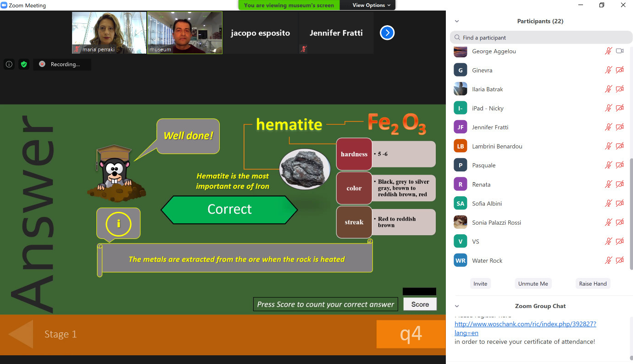Click Sonia Palazzi Rossi's video off icon
This screenshot has height=364, width=633.
tap(620, 222)
